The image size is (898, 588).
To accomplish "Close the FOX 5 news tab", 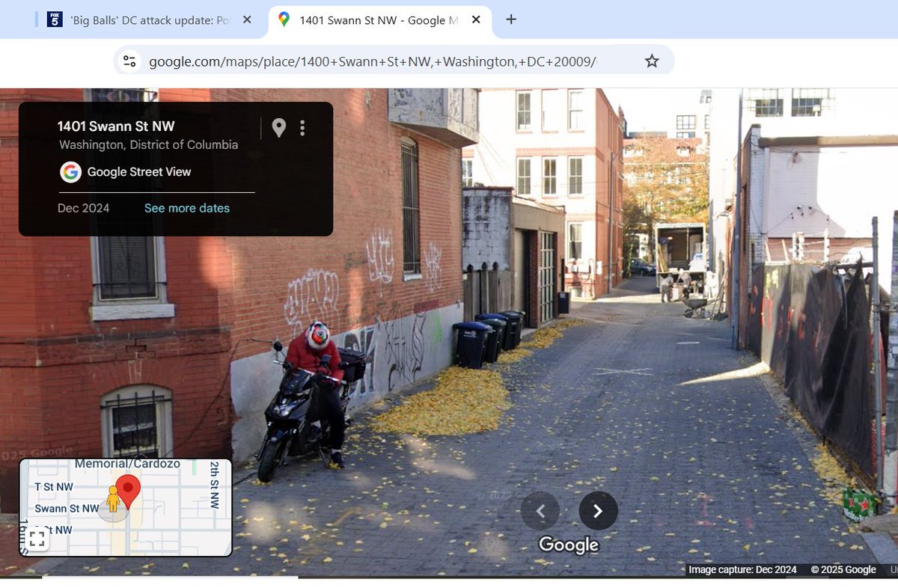I will click(247, 20).
